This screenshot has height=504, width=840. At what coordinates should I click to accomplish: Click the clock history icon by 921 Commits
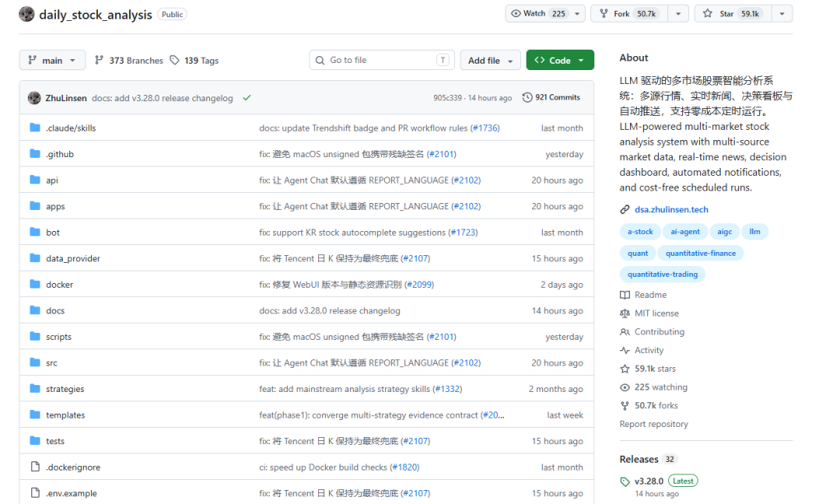pyautogui.click(x=527, y=97)
